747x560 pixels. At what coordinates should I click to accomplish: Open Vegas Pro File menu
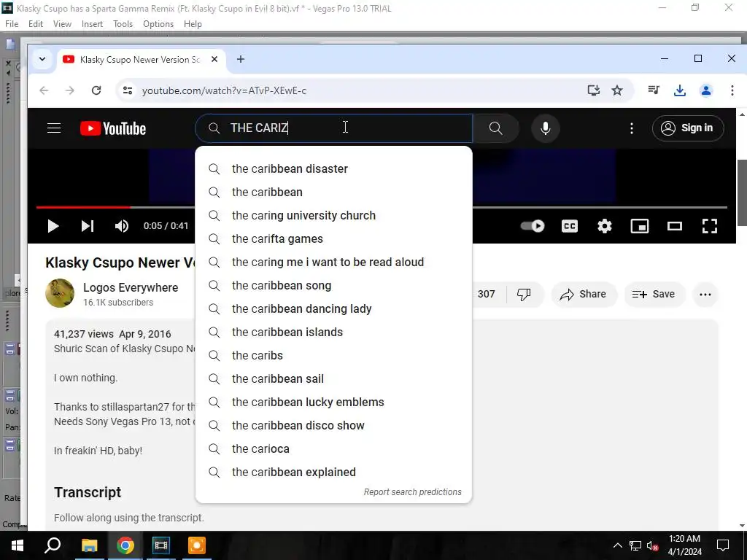[12, 24]
